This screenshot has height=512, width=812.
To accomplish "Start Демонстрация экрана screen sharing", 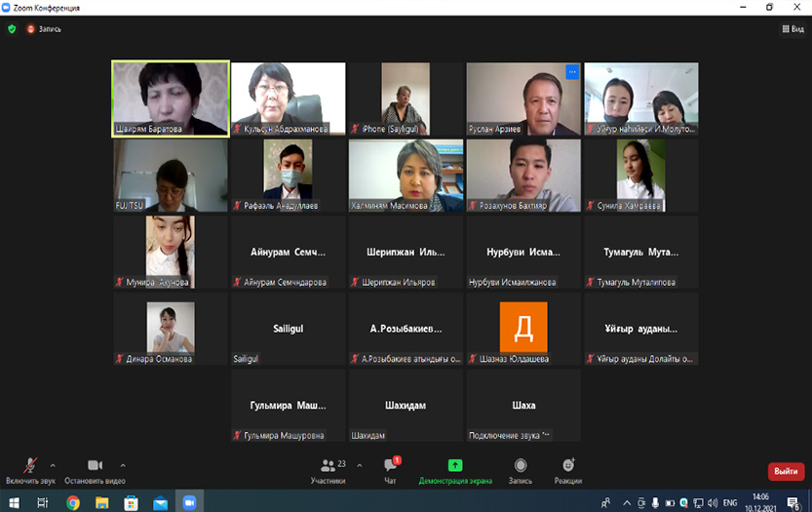I will pos(455,469).
